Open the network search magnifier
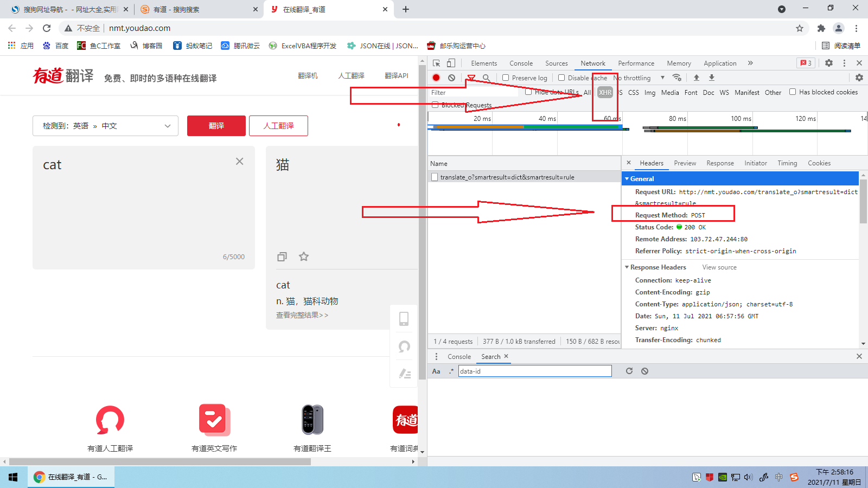The image size is (868, 488). (486, 78)
